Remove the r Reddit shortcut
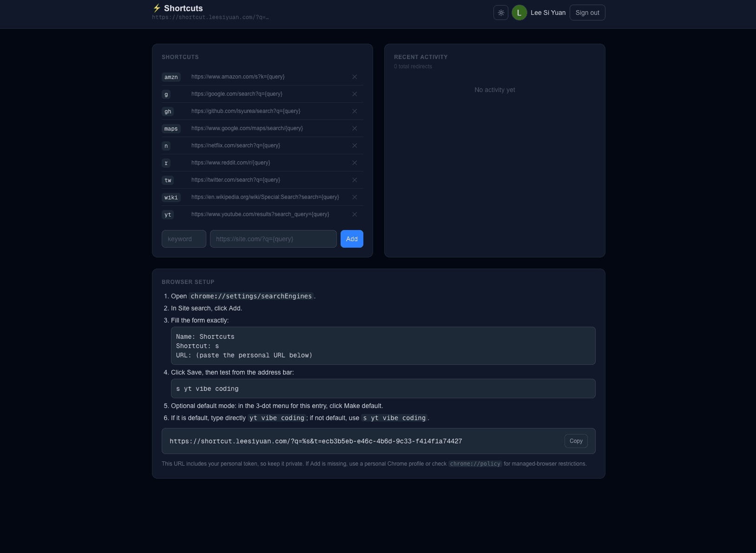The height and width of the screenshot is (553, 756). pos(354,163)
